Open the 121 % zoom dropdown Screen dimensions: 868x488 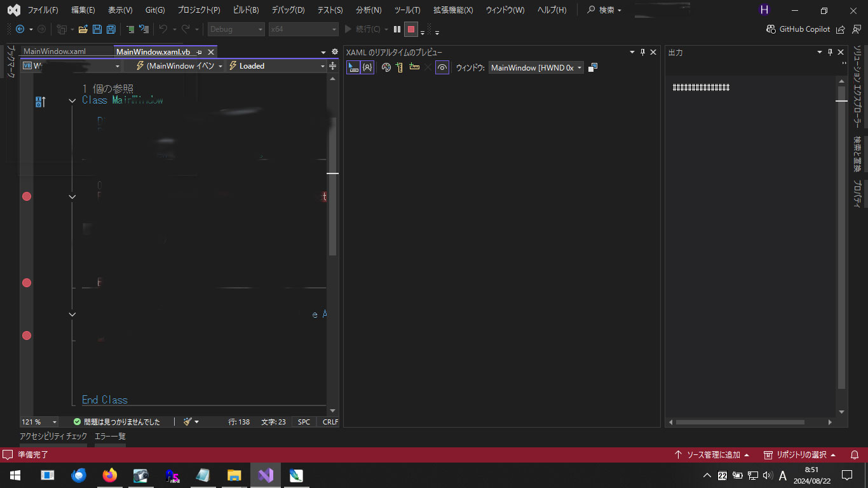[x=39, y=422]
